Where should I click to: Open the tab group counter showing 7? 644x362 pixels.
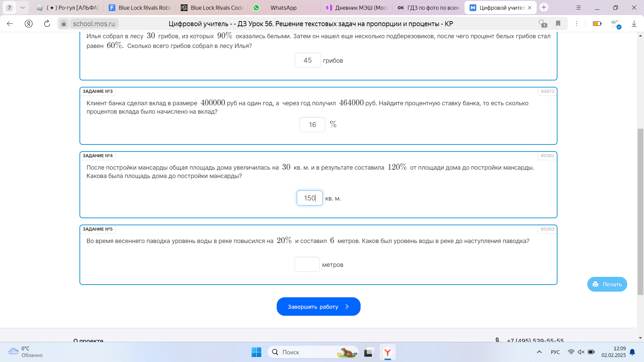click(x=9, y=7)
